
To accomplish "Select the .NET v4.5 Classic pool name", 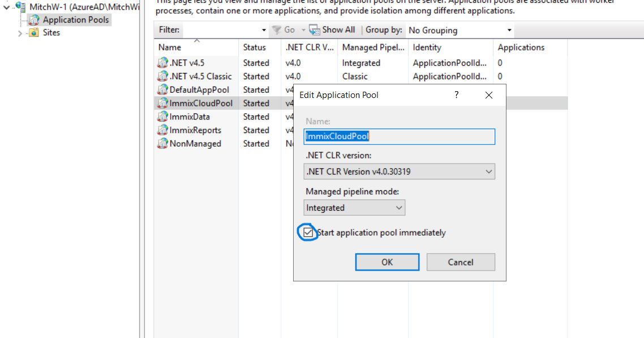I will click(200, 76).
